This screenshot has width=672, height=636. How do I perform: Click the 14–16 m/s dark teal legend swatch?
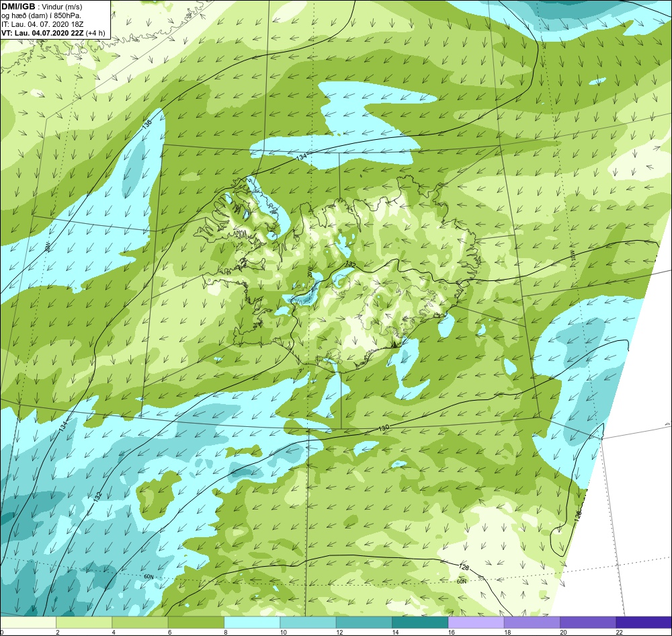pyautogui.click(x=419, y=623)
